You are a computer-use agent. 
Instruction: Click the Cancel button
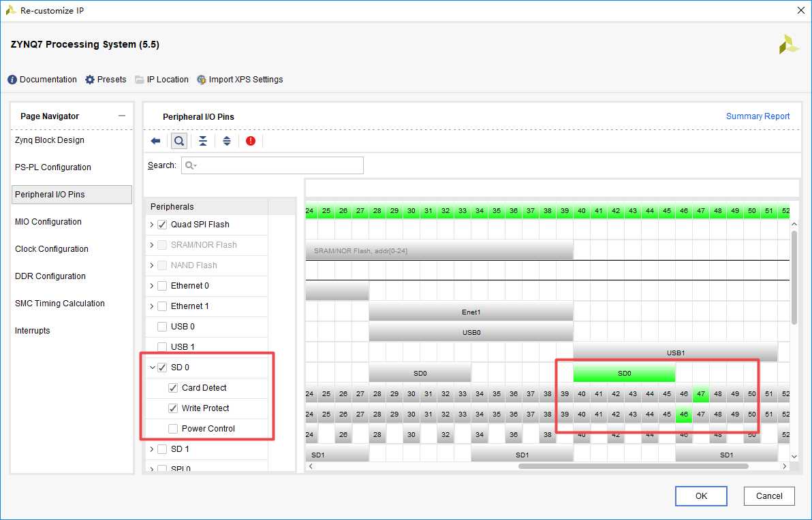coord(769,495)
